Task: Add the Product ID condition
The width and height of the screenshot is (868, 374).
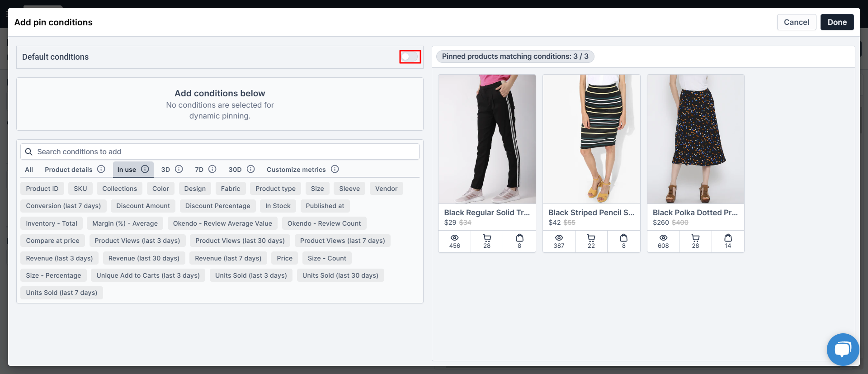Action: coord(42,189)
